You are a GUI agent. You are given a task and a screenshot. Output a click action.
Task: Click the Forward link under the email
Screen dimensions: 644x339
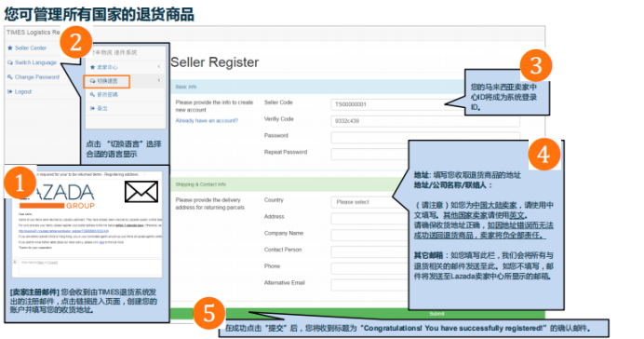click(x=52, y=262)
